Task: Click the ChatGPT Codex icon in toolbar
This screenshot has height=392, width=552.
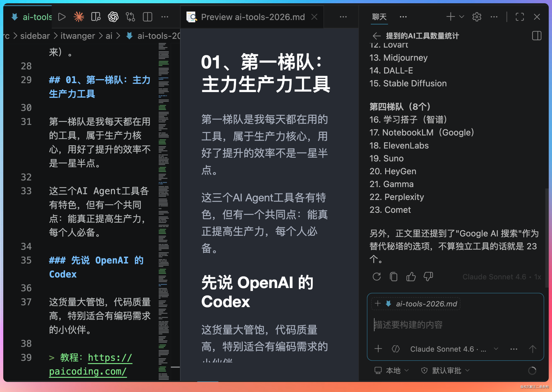Action: click(x=113, y=17)
